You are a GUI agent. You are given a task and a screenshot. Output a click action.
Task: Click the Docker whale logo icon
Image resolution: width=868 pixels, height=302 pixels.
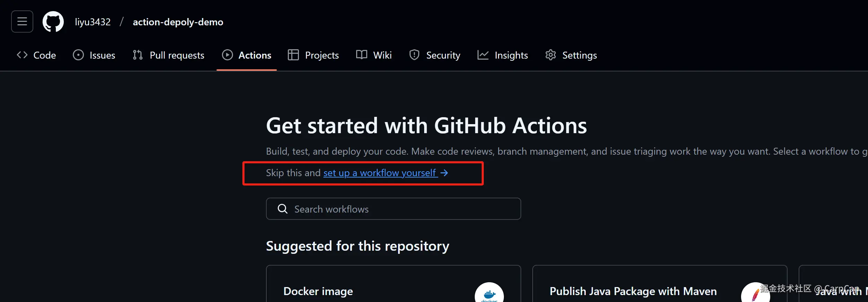coord(489,295)
